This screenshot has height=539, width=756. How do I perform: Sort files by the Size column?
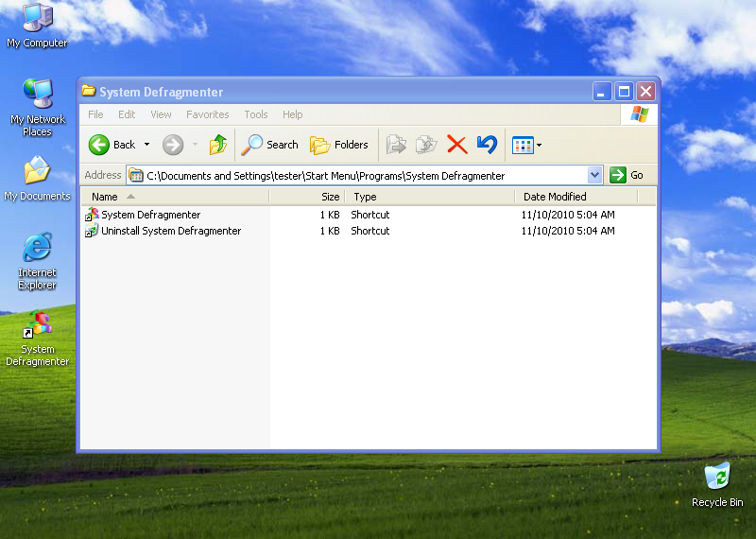click(307, 197)
